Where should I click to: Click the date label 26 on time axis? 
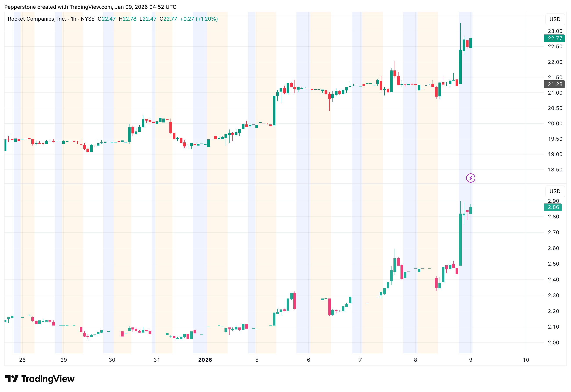pos(22,360)
